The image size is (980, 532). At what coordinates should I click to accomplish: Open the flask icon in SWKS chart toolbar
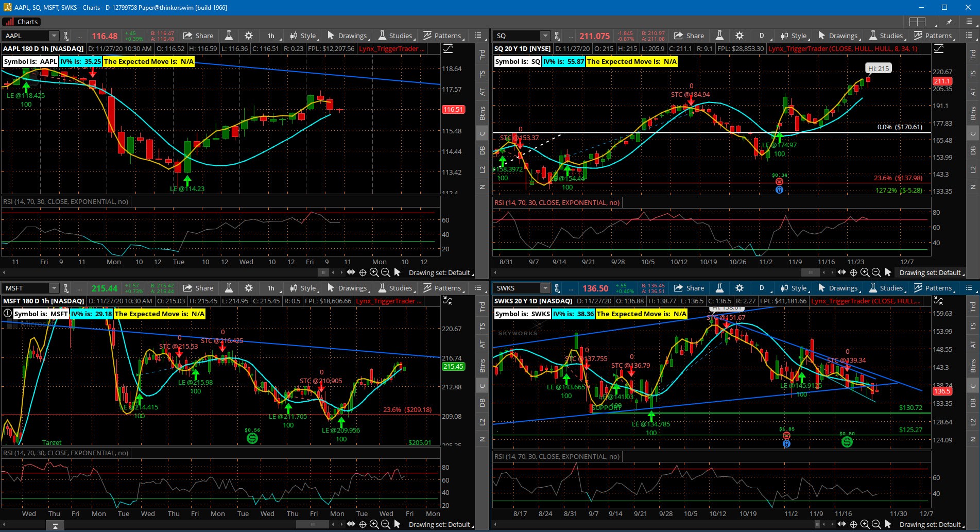coord(719,288)
